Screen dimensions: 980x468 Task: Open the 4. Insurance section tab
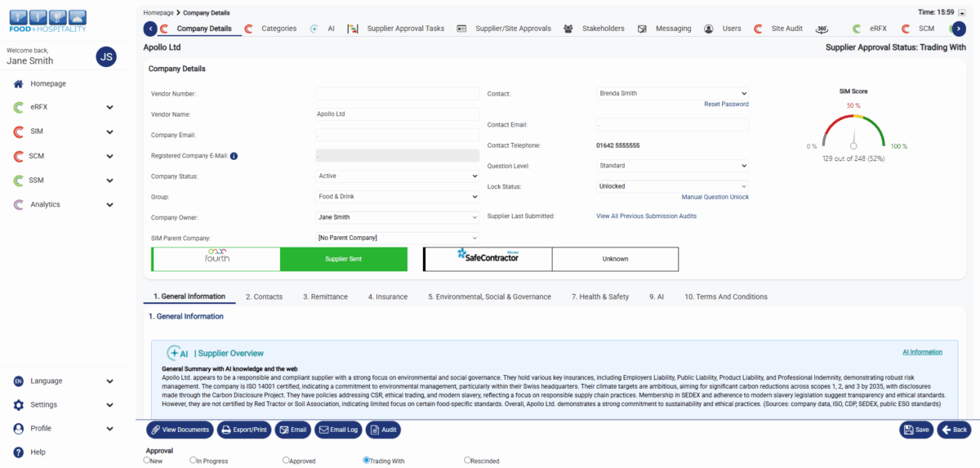[x=388, y=296]
